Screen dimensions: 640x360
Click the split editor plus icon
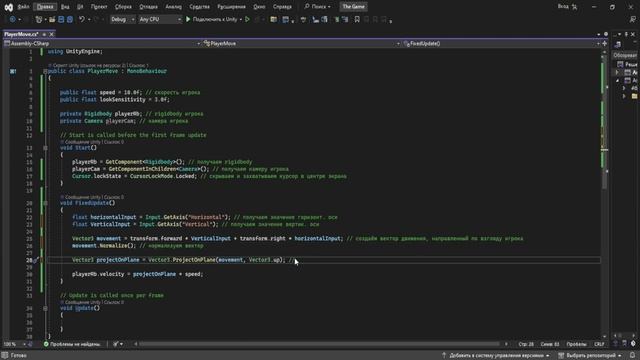(604, 43)
